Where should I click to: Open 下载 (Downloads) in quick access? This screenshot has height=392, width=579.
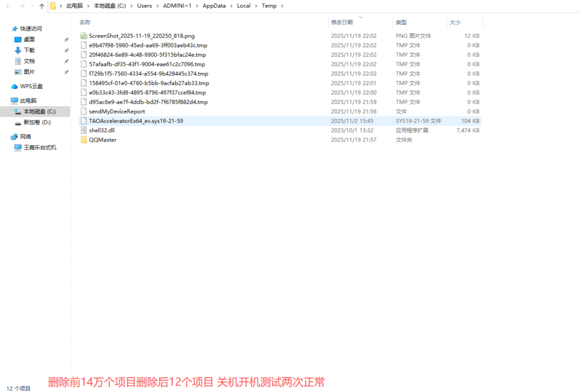tap(28, 50)
